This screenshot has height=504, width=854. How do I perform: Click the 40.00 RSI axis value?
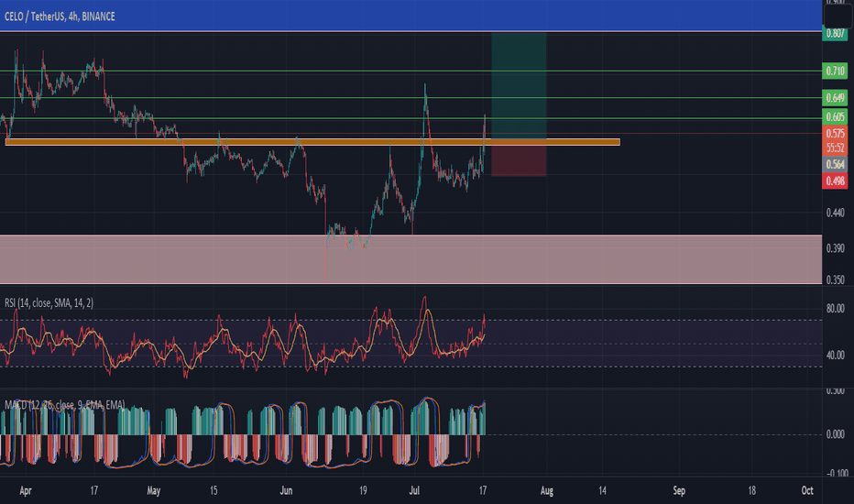835,356
